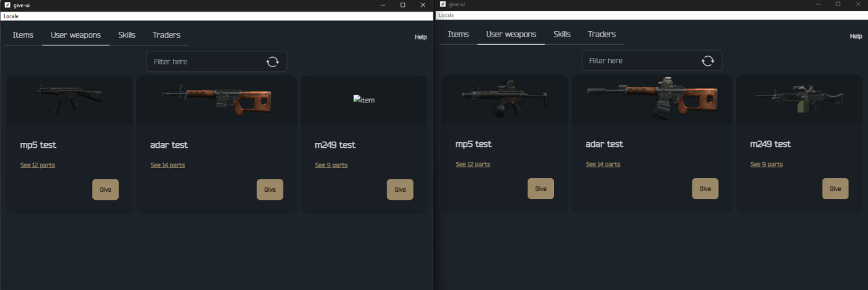This screenshot has width=868, height=290.
Task: Give the mp5 test in left window
Action: pyautogui.click(x=106, y=190)
